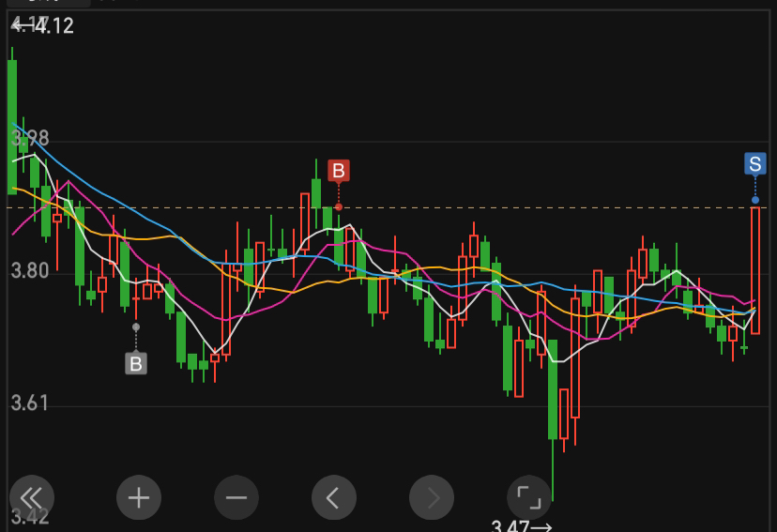This screenshot has height=532, width=777.
Task: Click the 3.98 price axis label
Action: tap(30, 138)
